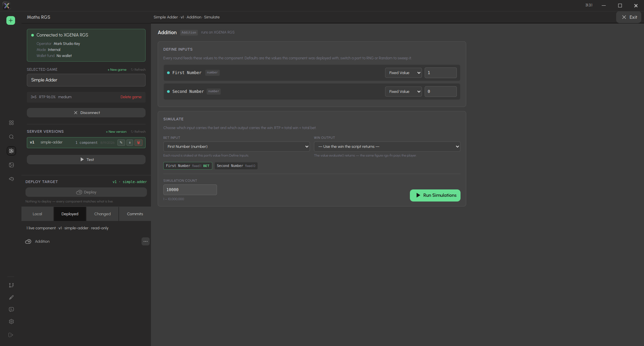644x346 pixels.
Task: Switch to the Commits tab
Action: tap(135, 214)
